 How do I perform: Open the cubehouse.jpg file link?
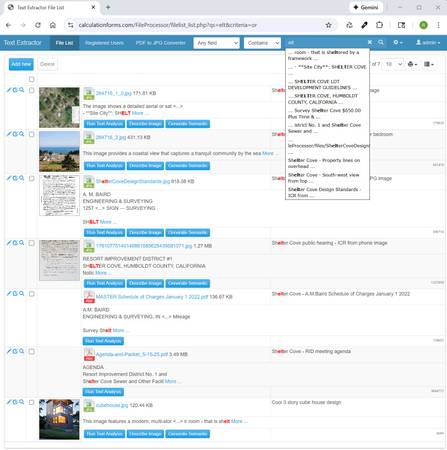(x=112, y=405)
